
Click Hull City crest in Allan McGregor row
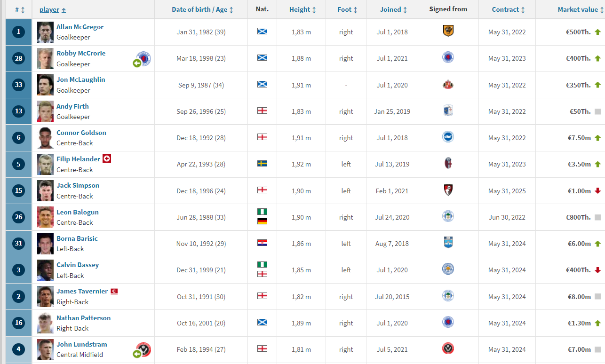pyautogui.click(x=448, y=31)
